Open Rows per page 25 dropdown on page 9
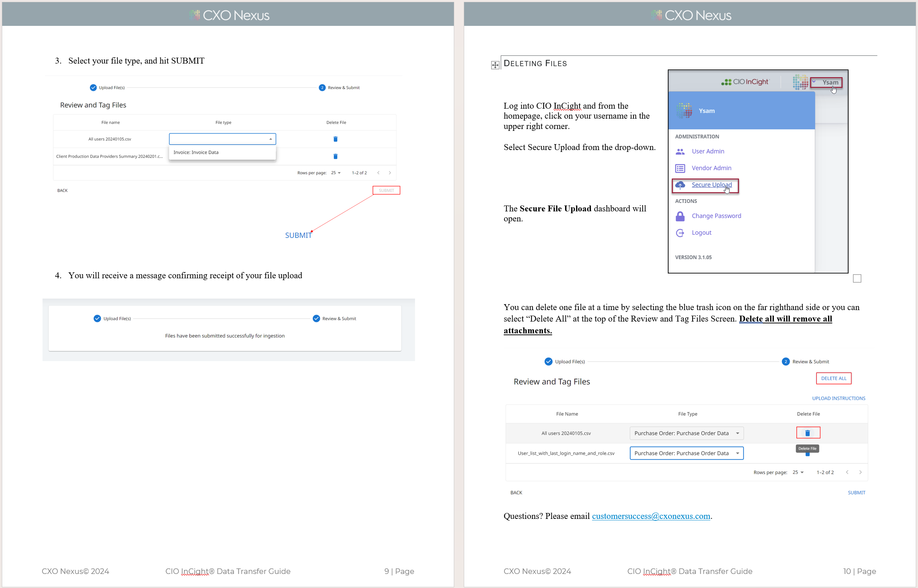 click(x=336, y=173)
